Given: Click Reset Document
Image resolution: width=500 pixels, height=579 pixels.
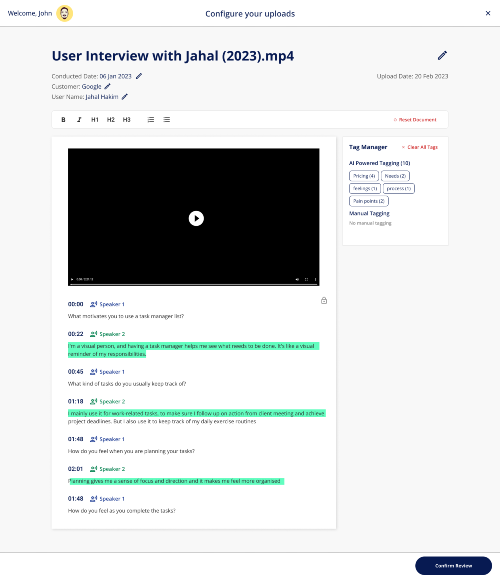Looking at the screenshot, I should 415,120.
